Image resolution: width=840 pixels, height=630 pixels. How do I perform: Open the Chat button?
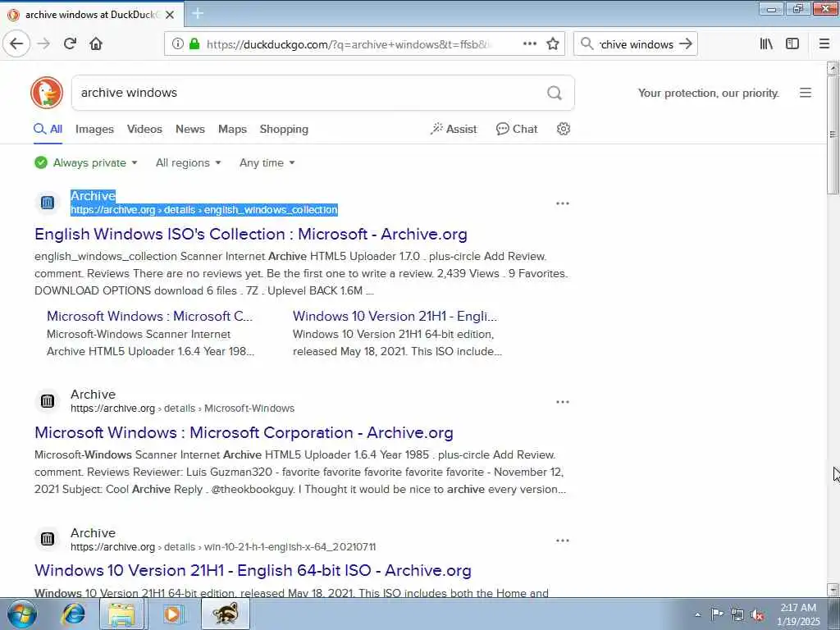[517, 129]
